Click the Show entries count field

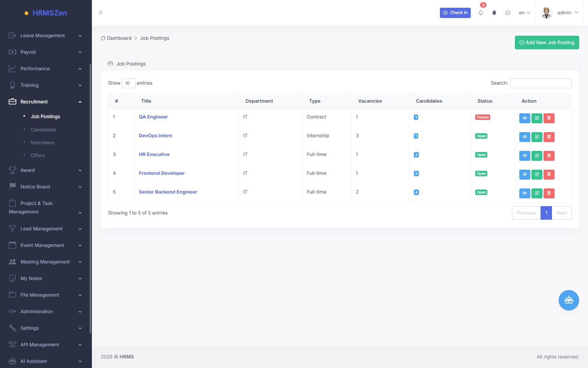click(x=129, y=83)
